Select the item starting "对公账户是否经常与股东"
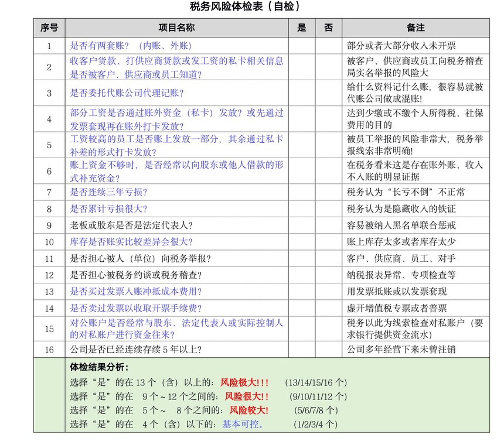 pyautogui.click(x=177, y=329)
